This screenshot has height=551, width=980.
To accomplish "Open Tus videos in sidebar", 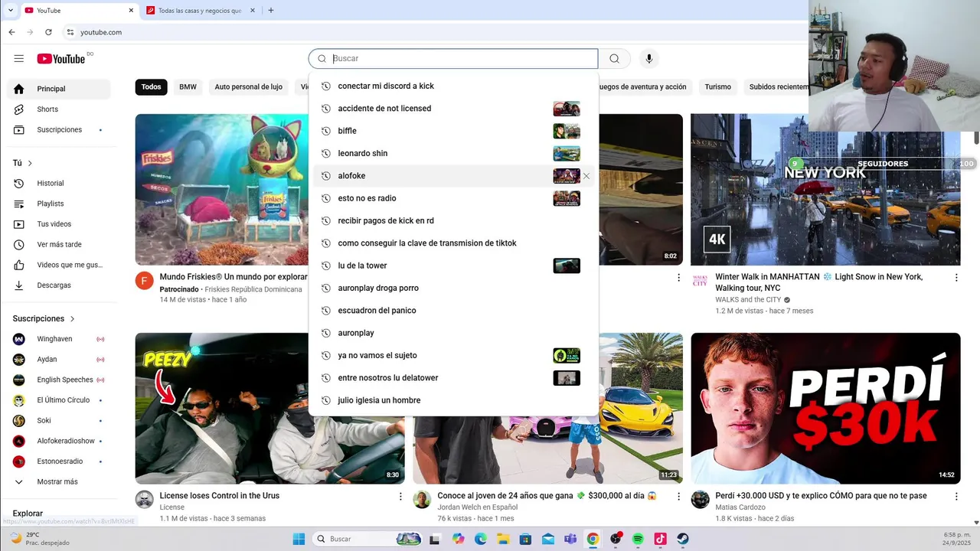I will point(58,224).
